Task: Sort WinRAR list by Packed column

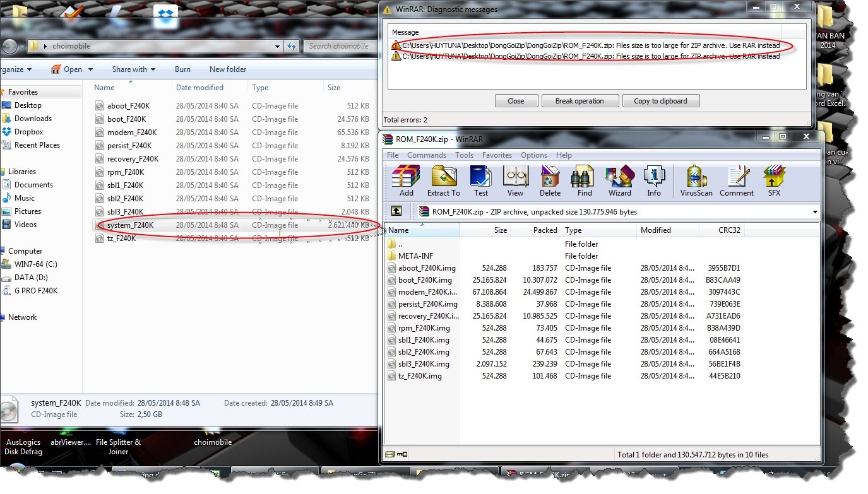Action: 535,230
